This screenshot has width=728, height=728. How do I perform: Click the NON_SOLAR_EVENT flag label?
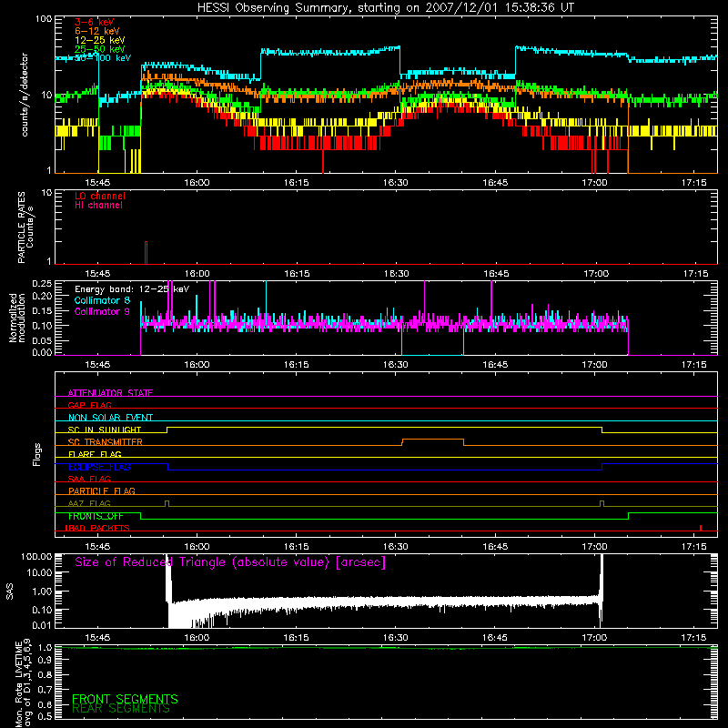tap(110, 418)
